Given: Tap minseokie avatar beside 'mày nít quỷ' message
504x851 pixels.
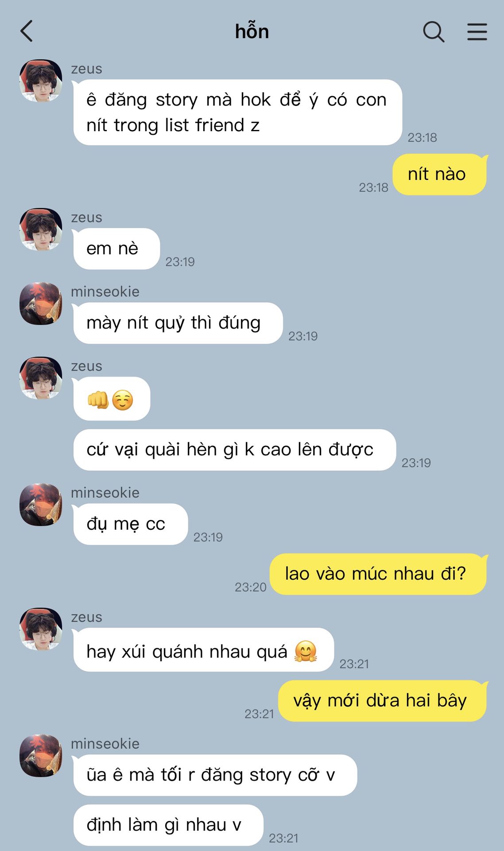Looking at the screenshot, I should (x=41, y=304).
